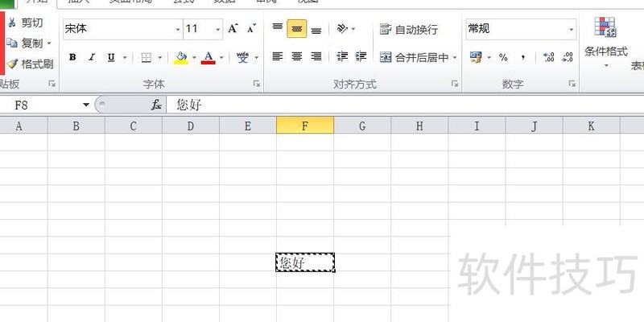Image resolution: width=644 pixels, height=322 pixels.
Task: Click the insert function fx button
Action: point(156,105)
